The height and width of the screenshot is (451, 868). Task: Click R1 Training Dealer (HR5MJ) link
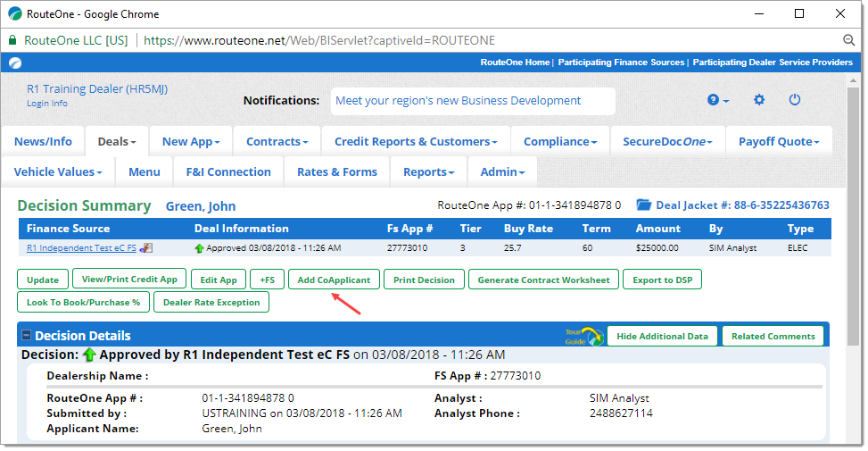[x=97, y=88]
